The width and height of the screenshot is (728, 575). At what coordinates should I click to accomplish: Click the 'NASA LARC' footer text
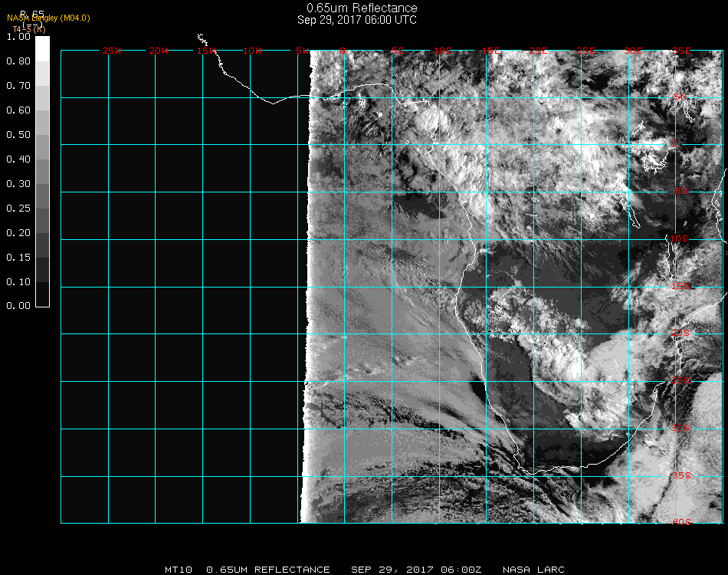pyautogui.click(x=533, y=570)
